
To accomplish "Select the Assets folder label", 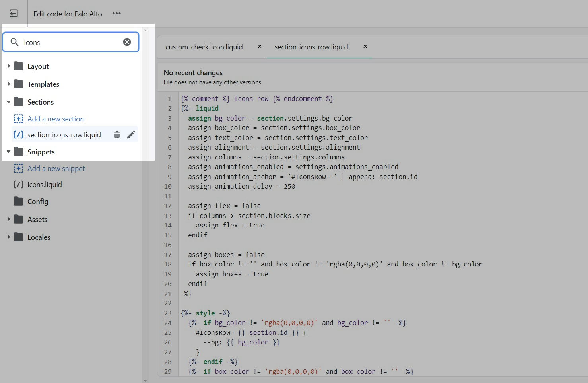I will click(37, 220).
